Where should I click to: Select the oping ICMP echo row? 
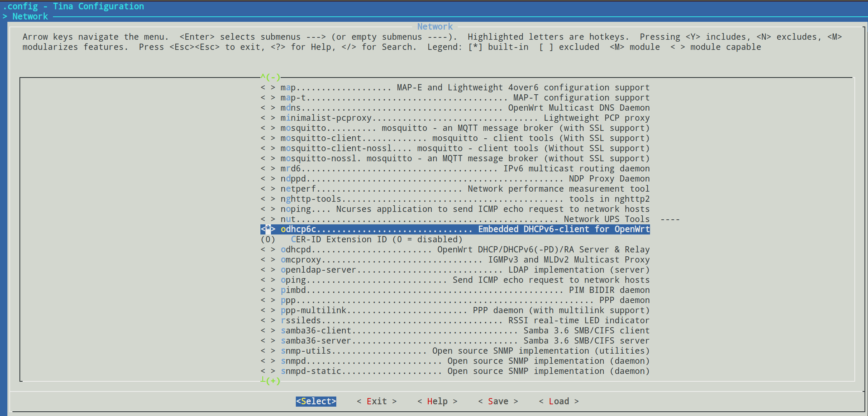(x=455, y=280)
